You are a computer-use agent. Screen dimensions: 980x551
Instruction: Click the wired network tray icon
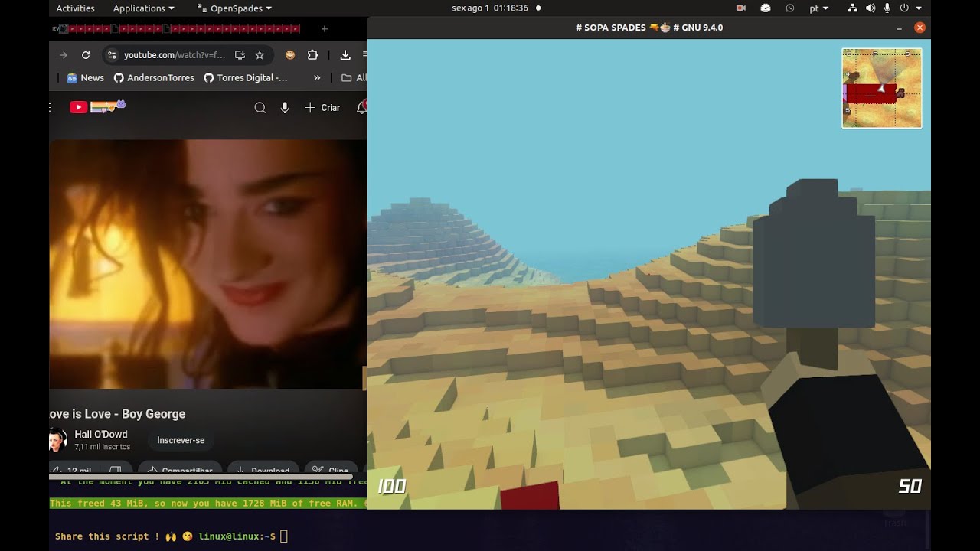(x=853, y=8)
